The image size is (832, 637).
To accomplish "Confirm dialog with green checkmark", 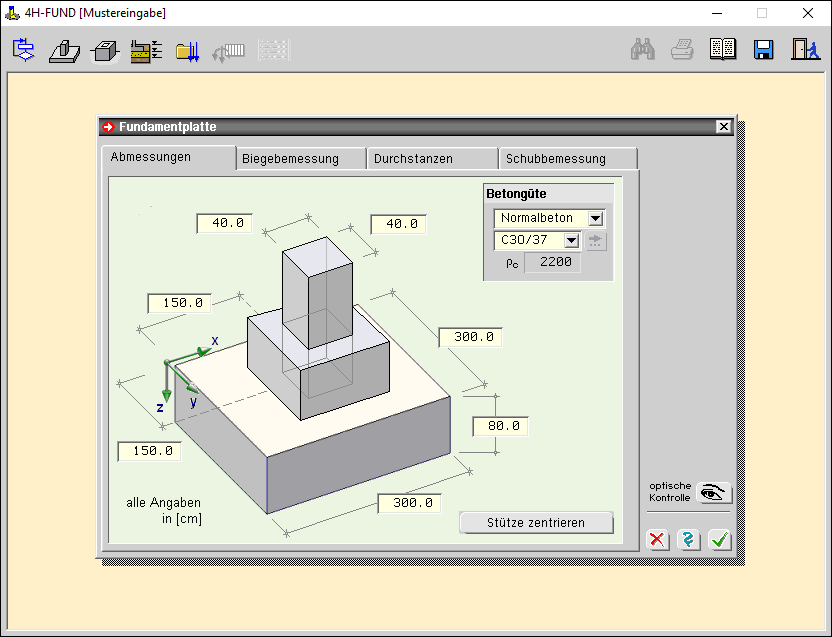I will (x=720, y=540).
